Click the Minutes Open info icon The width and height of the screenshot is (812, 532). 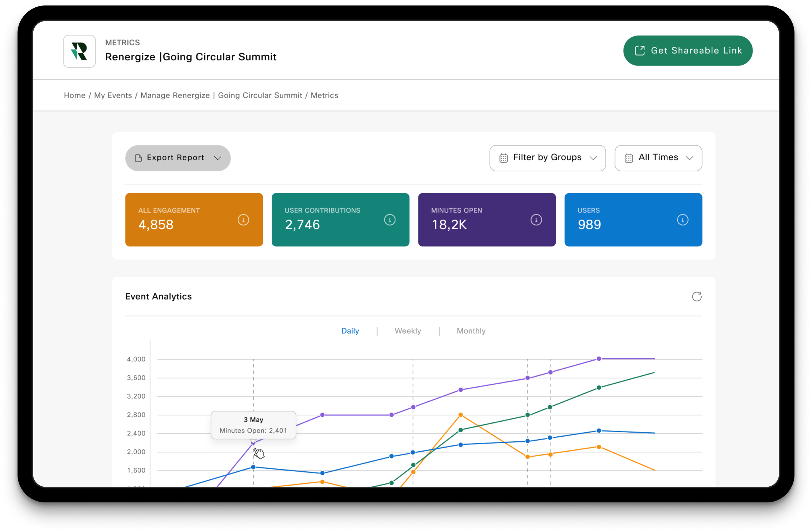tap(536, 220)
